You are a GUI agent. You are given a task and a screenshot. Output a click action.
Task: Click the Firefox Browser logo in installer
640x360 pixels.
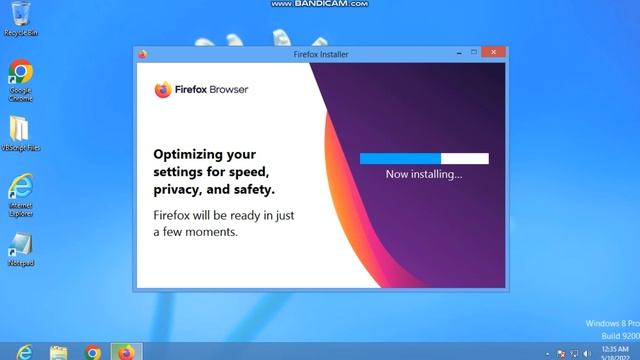(201, 90)
